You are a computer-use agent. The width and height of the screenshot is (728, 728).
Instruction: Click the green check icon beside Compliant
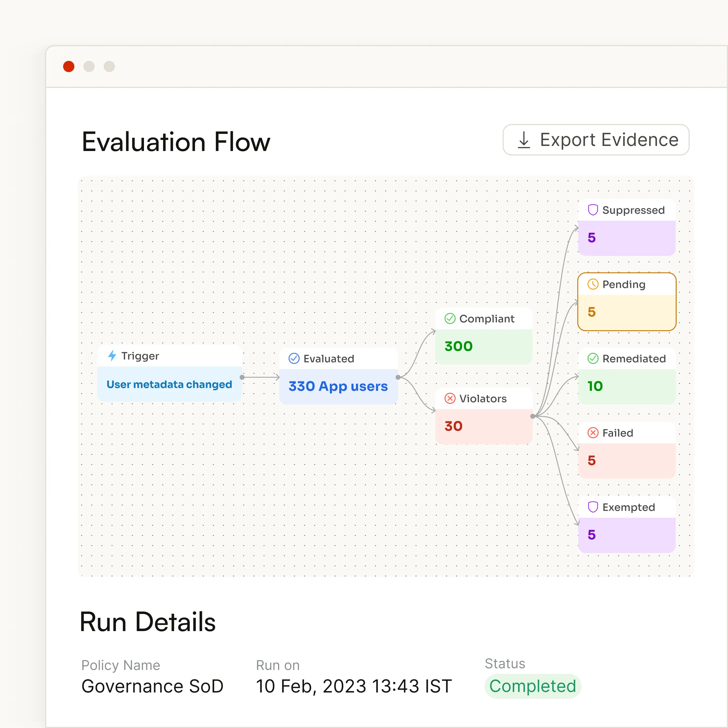(450, 318)
